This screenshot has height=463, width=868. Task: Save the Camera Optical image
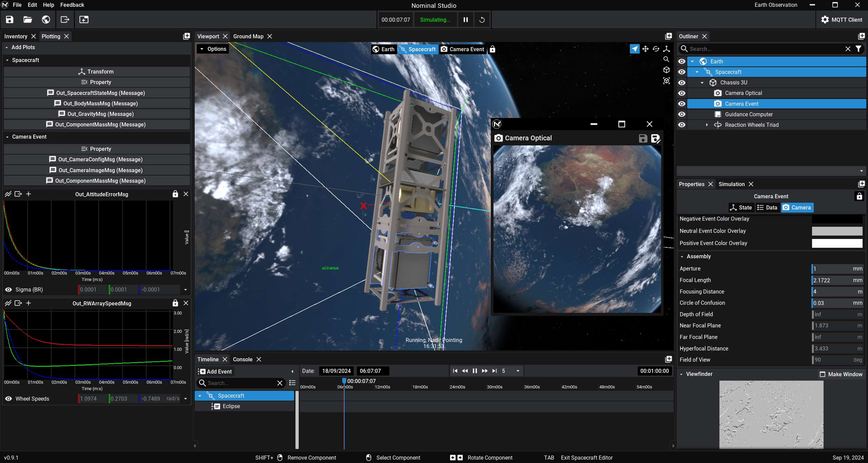click(643, 138)
